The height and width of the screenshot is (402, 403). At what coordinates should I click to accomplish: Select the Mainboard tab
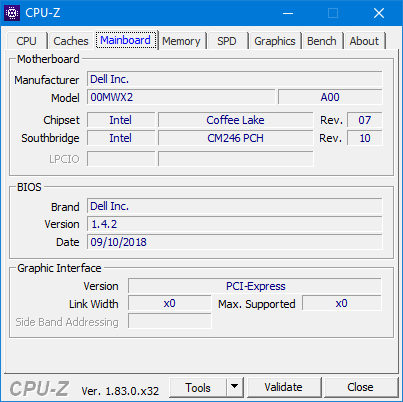[126, 40]
